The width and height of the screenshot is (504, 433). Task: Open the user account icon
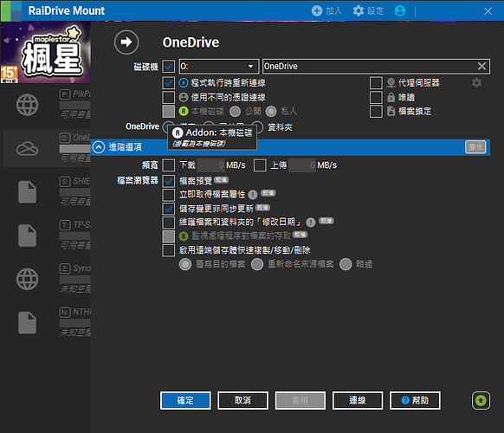[x=400, y=11]
